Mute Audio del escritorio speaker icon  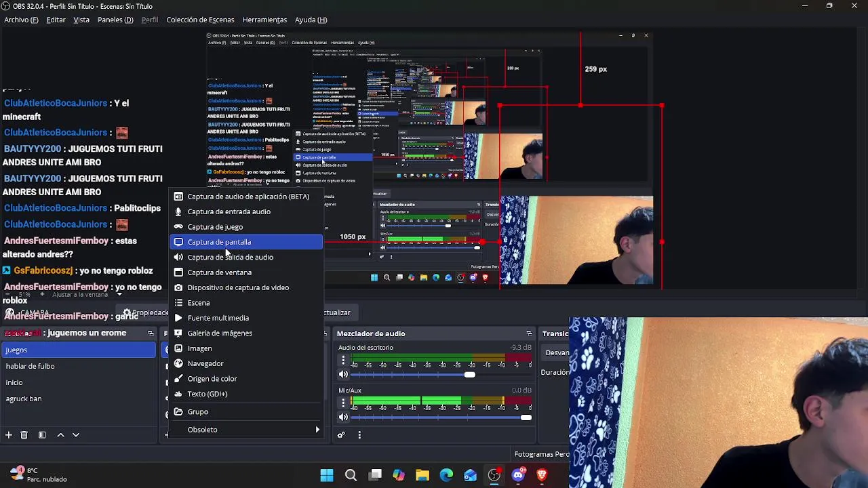[x=343, y=375]
